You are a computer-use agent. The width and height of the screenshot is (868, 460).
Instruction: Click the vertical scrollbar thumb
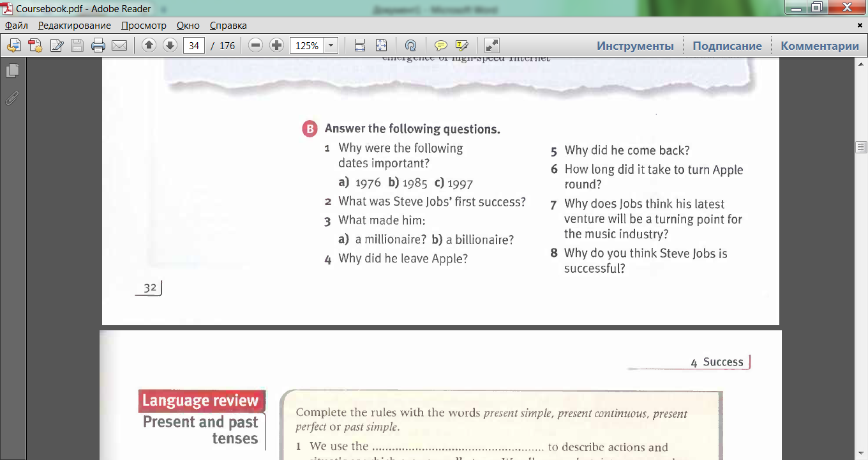(x=861, y=148)
